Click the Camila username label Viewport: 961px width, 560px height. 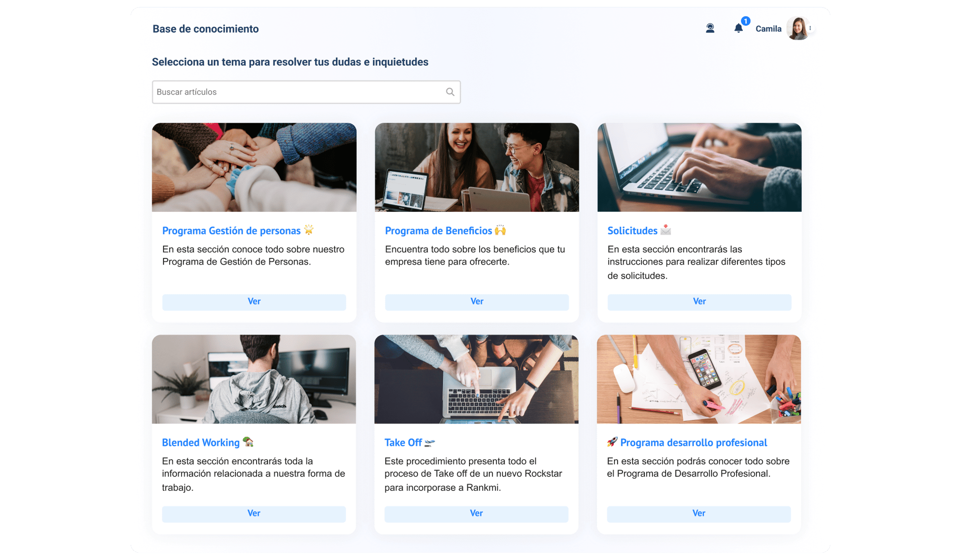point(768,29)
